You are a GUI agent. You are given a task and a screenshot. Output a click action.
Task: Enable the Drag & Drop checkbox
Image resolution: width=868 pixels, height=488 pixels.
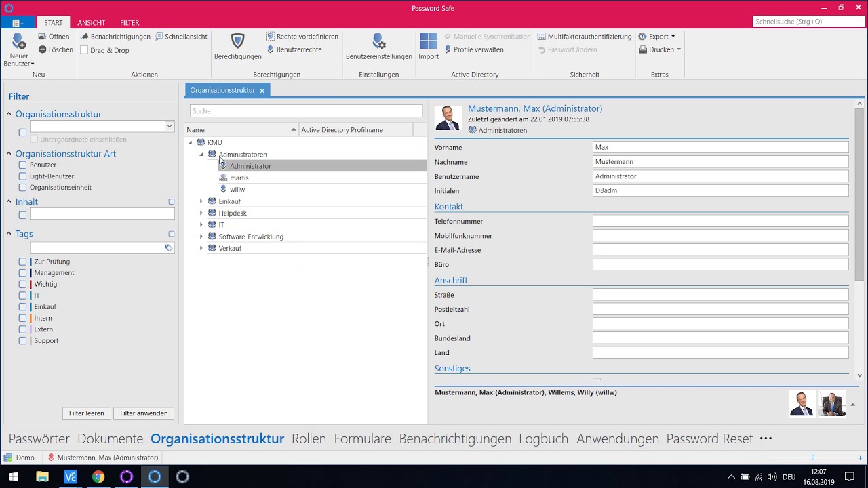[84, 50]
